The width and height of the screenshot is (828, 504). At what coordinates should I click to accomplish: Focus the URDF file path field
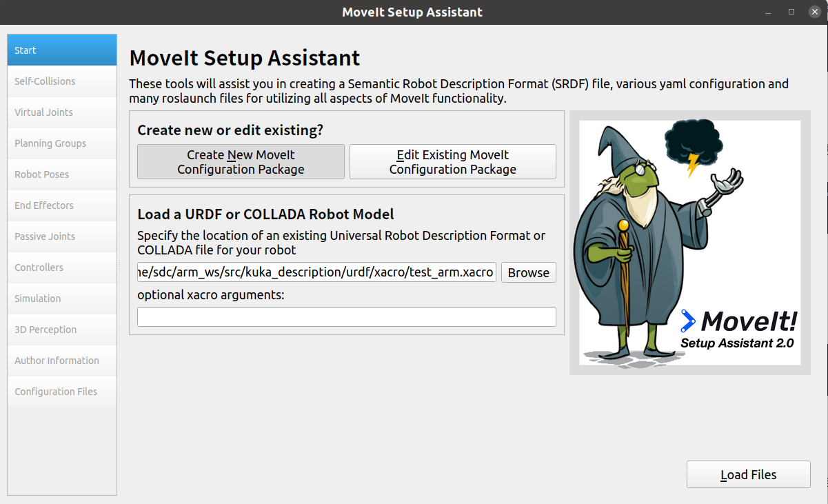316,272
